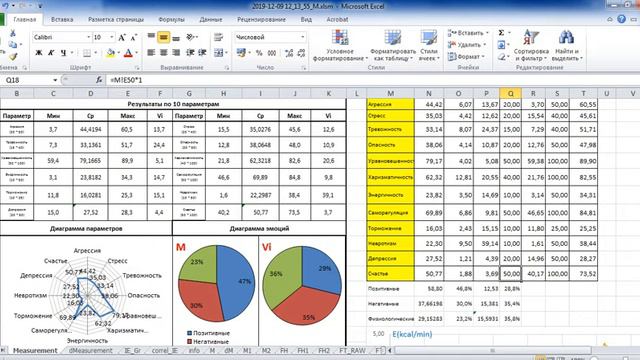Click the Clear eraser icon
Viewport: 640px width, 360px height.
point(502,57)
